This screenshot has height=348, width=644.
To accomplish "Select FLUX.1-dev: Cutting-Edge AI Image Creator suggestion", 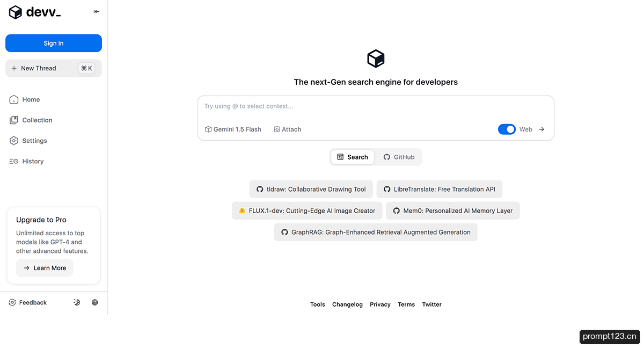I will pos(307,211).
